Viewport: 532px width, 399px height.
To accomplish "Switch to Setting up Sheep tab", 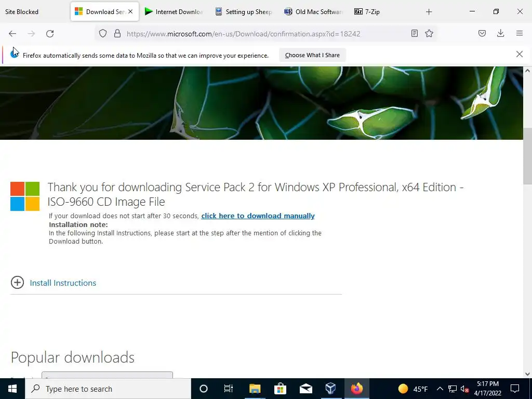I will coord(244,12).
